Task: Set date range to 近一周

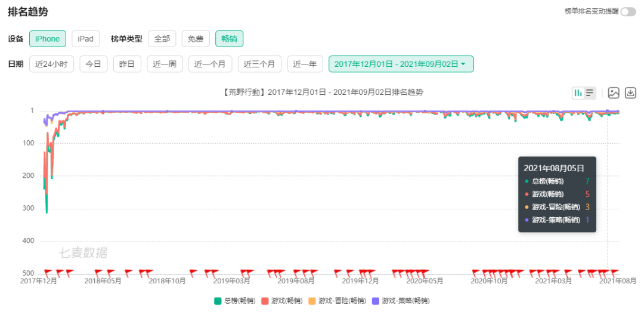Action: pyautogui.click(x=165, y=64)
